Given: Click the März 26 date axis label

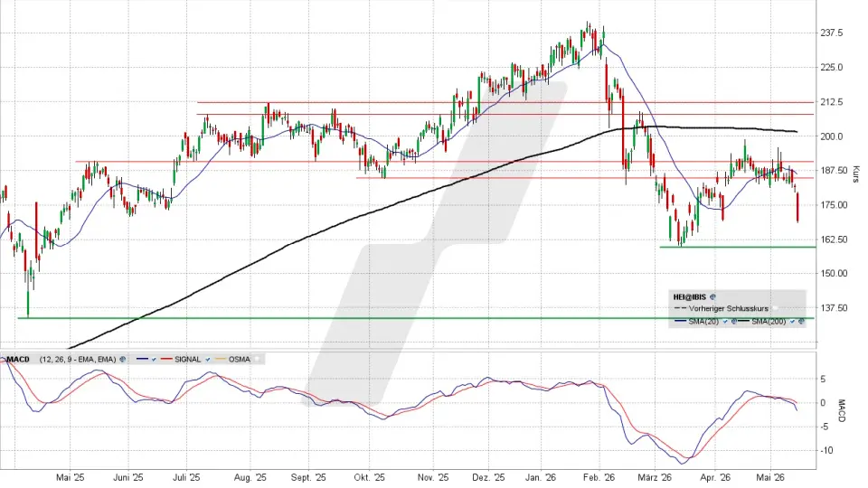Looking at the screenshot, I should [655, 477].
